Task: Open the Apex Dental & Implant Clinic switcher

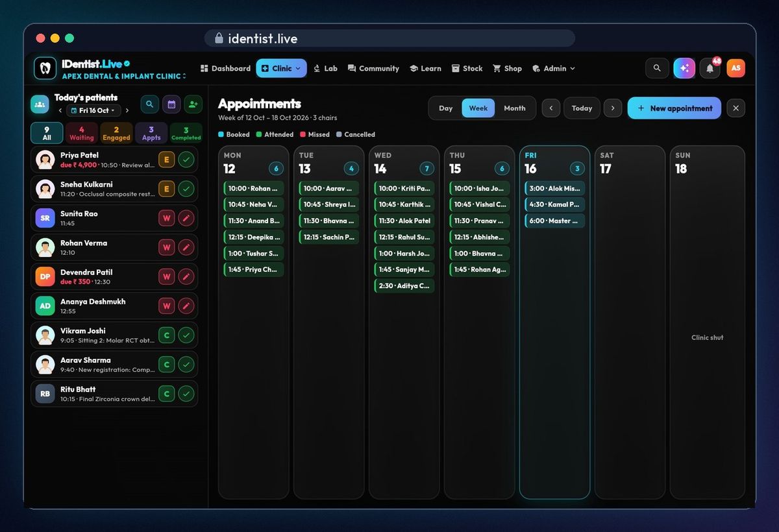Action: [x=124, y=76]
